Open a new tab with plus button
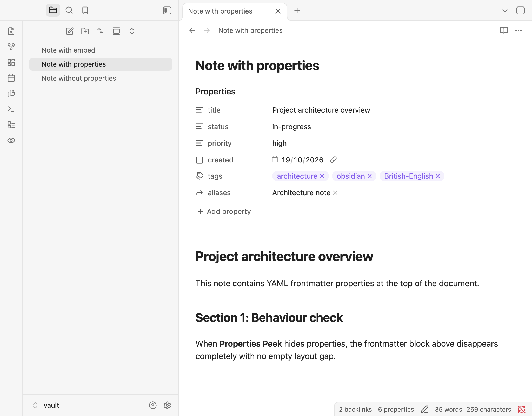 click(297, 11)
